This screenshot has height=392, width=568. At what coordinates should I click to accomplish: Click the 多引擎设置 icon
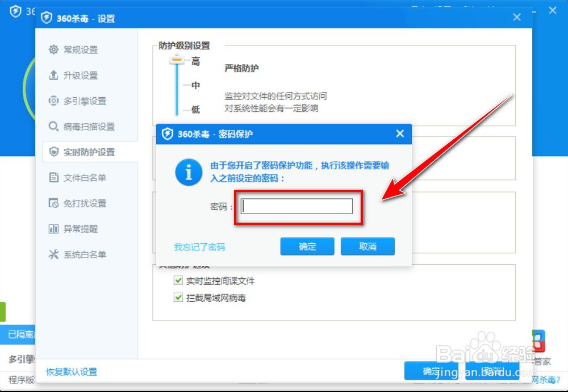coord(53,101)
